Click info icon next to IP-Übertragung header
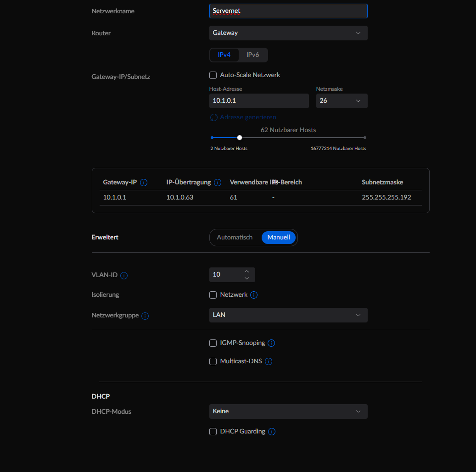 [218, 182]
